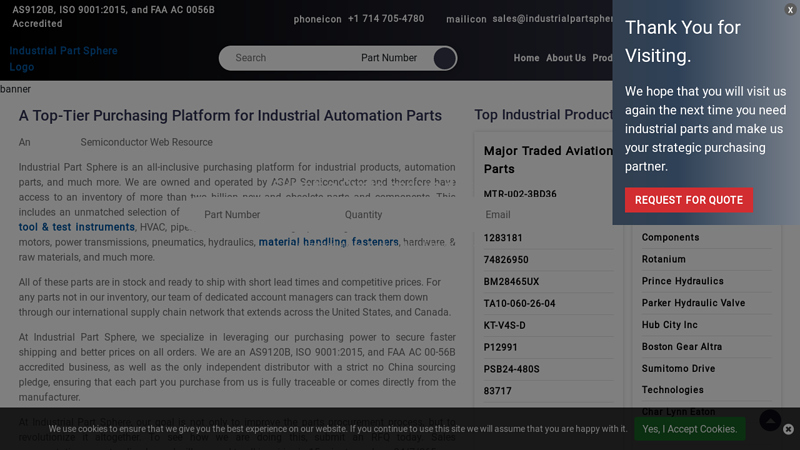The width and height of the screenshot is (800, 450).
Task: Open the Home menu item
Action: [x=526, y=58]
